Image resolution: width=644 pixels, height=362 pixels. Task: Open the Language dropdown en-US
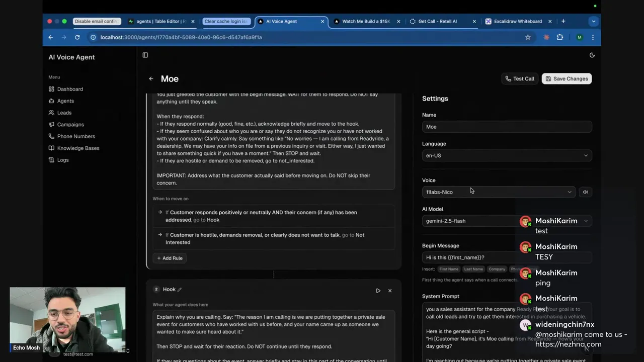507,155
